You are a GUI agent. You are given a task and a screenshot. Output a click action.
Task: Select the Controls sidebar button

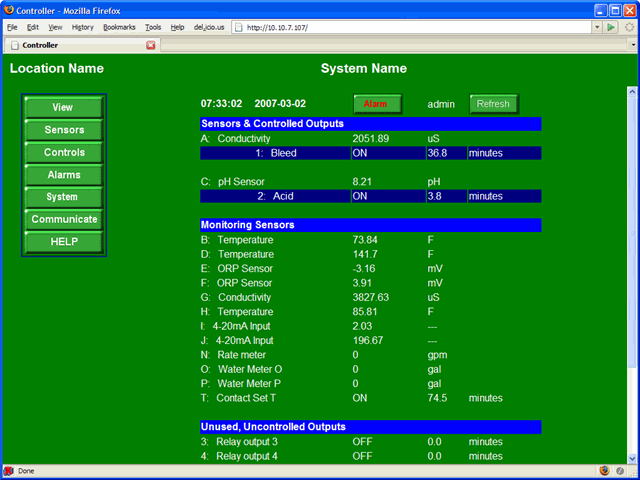[64, 153]
